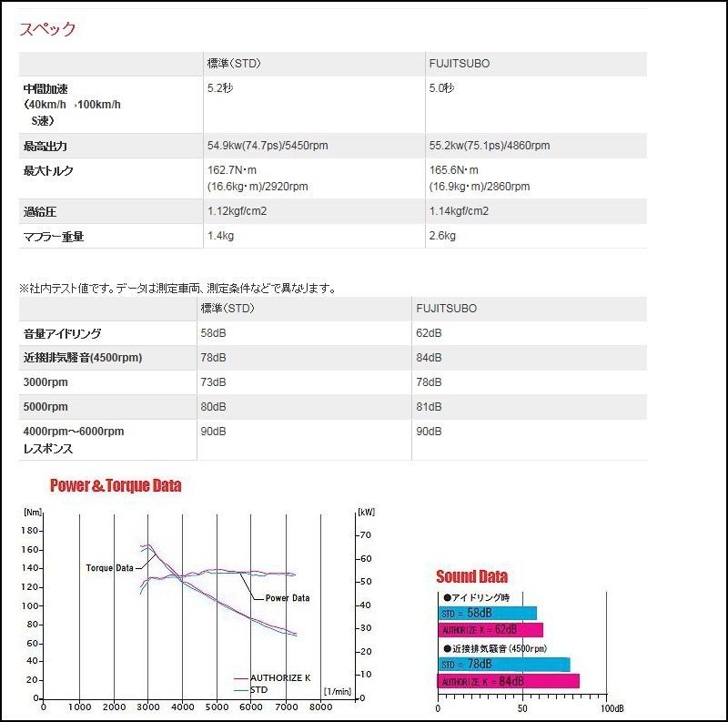Click the 音量アイドリング row label
The image size is (728, 722).
[62, 333]
